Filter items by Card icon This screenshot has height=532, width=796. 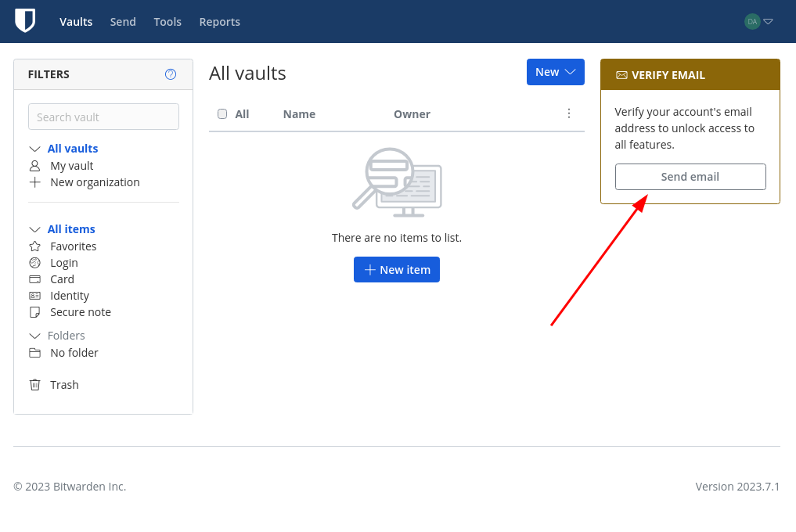tap(34, 279)
